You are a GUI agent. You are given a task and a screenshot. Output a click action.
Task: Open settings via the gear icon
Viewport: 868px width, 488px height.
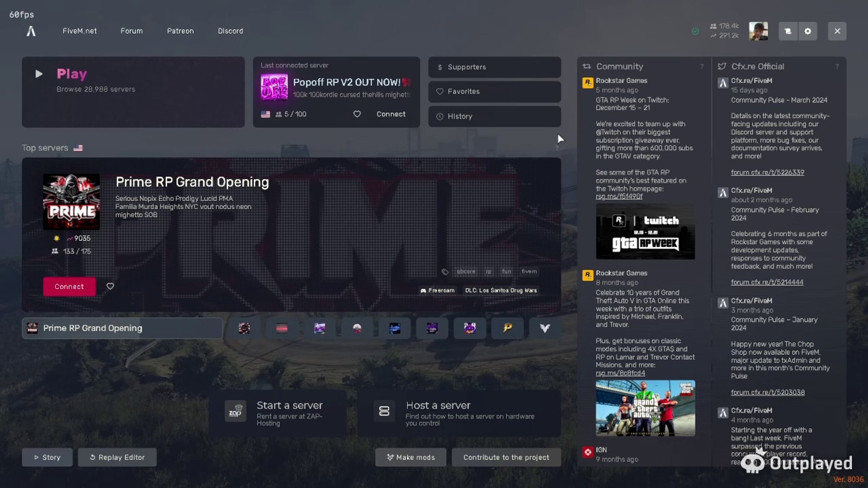[x=808, y=31]
